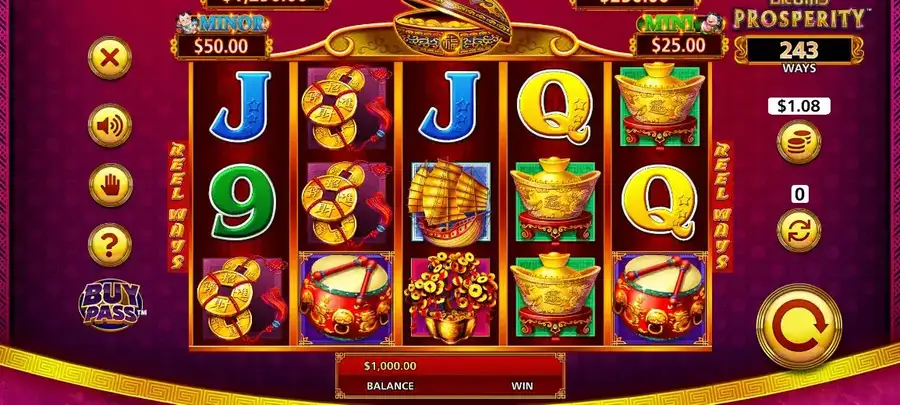
Task: Click the green 9 symbol on the first reel
Action: [x=242, y=202]
